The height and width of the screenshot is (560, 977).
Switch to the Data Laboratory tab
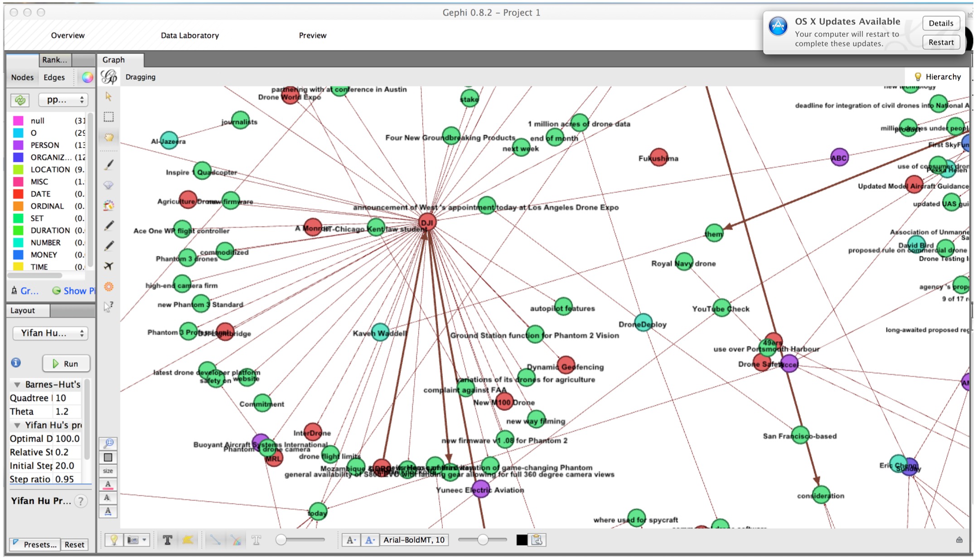(x=189, y=35)
